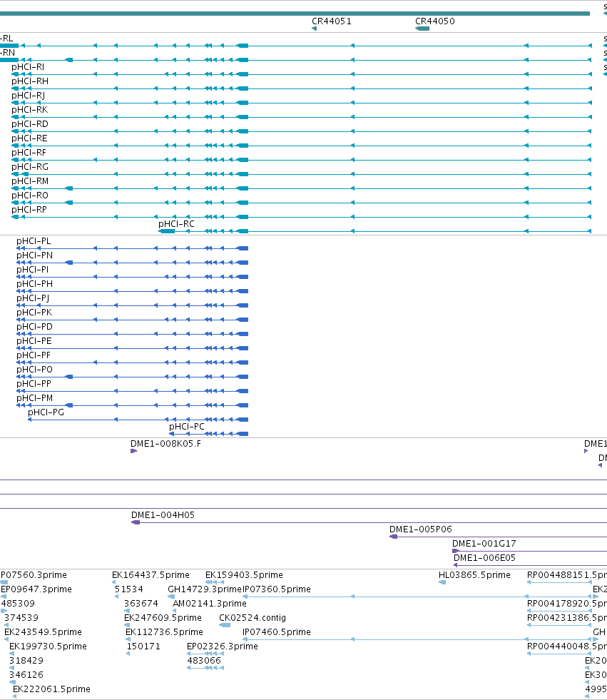The image size is (607, 700).
Task: Click the IP07460.5prime EST label
Action: coord(277,632)
